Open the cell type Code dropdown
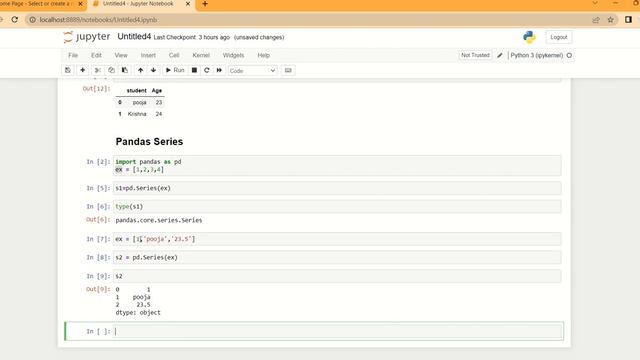Screen dimensions: 640x360 tap(252, 71)
